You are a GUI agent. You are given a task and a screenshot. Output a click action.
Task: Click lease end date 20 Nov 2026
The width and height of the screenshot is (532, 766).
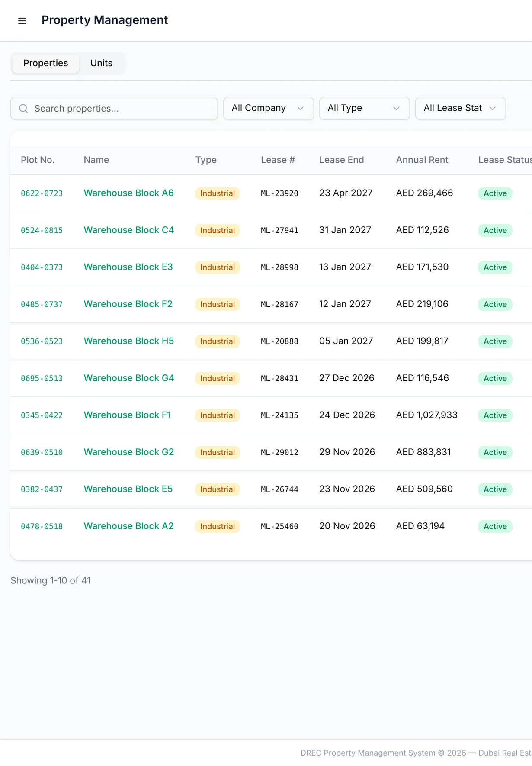[x=347, y=526]
